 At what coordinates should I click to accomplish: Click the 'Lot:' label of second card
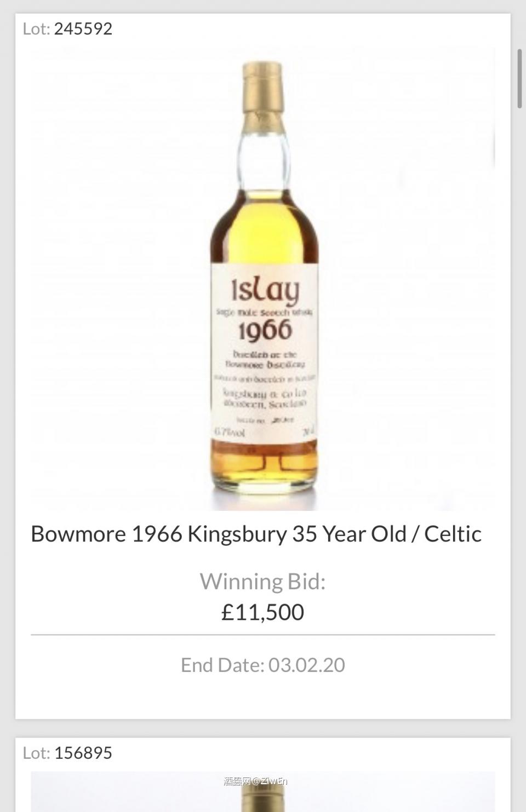tap(36, 753)
